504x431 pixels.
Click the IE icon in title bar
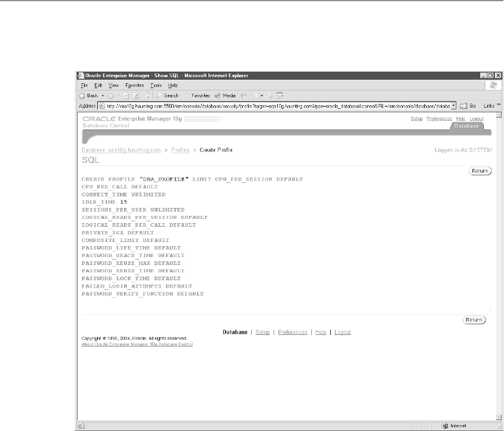pyautogui.click(x=81, y=75)
